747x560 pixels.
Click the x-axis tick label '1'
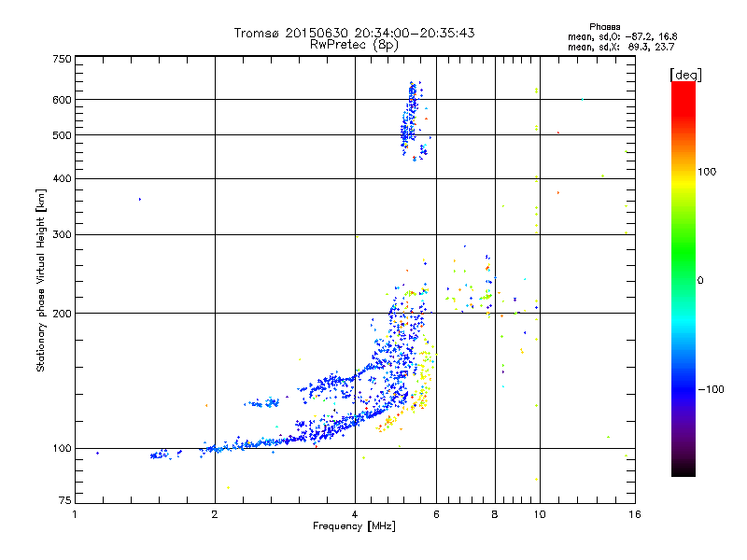tap(75, 514)
